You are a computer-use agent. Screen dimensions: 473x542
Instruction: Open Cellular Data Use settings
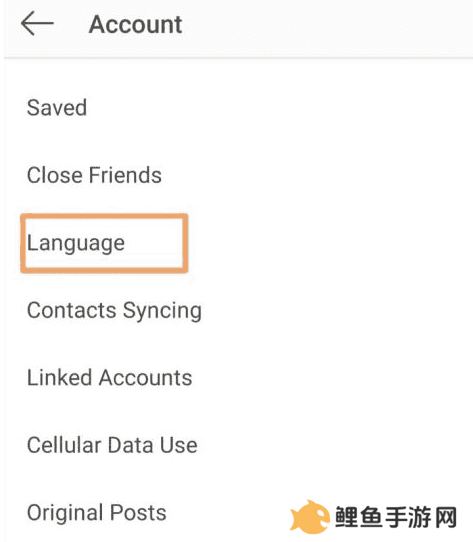point(112,445)
